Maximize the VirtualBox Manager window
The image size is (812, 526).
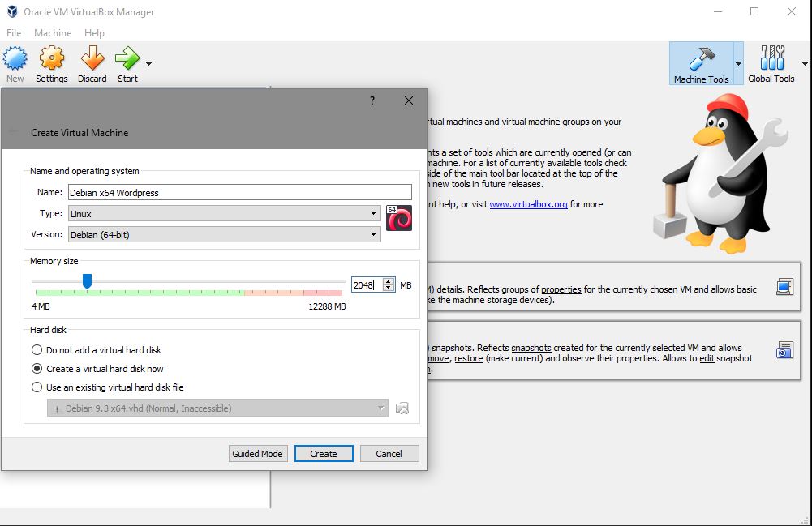(754, 11)
